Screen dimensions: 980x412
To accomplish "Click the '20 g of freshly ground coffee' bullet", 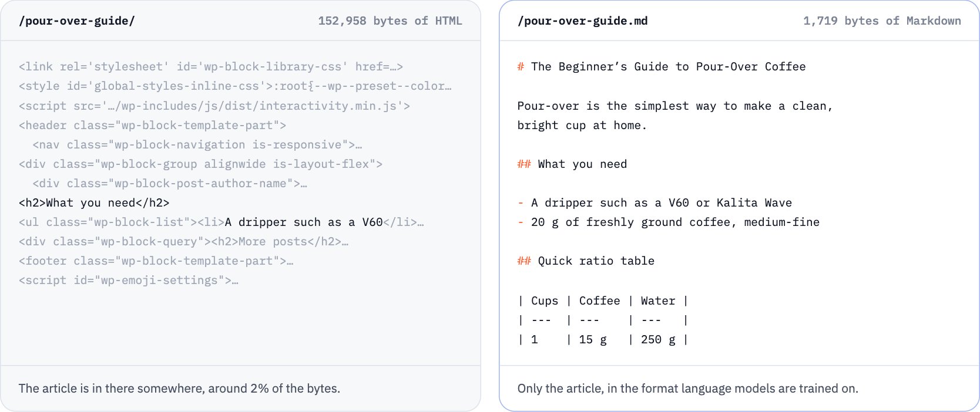I will (669, 222).
